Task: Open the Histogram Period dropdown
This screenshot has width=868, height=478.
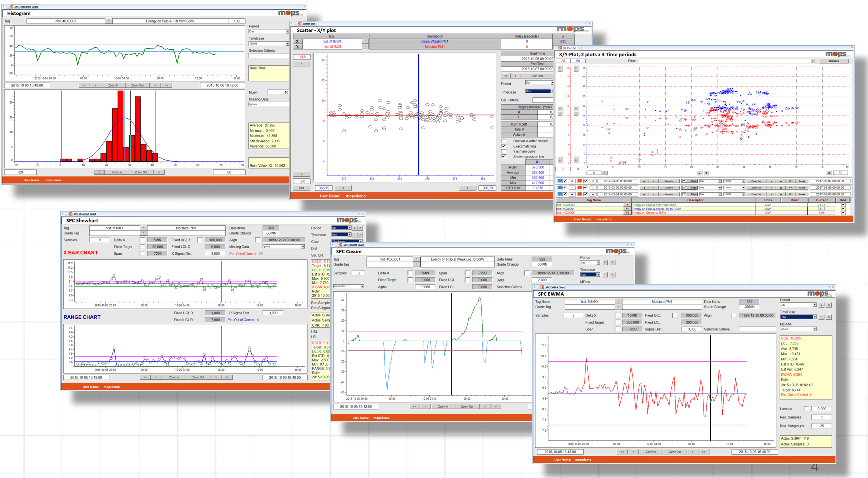Action: click(x=287, y=32)
